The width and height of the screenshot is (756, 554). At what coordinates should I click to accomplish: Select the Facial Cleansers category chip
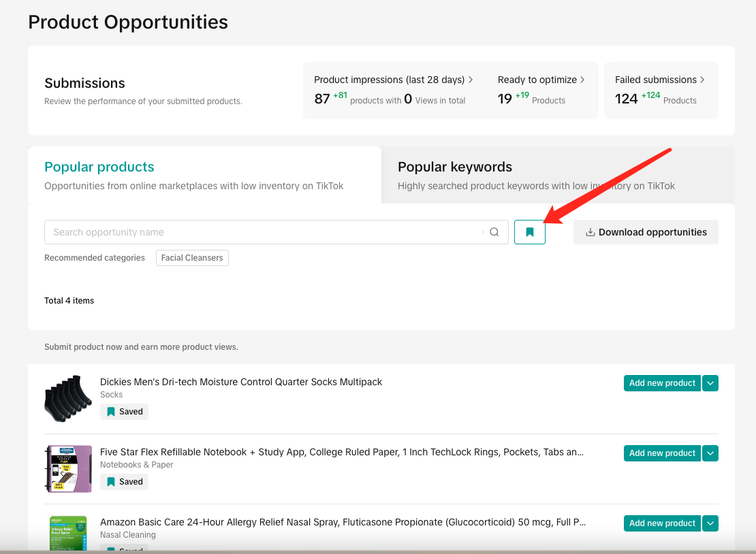[192, 258]
